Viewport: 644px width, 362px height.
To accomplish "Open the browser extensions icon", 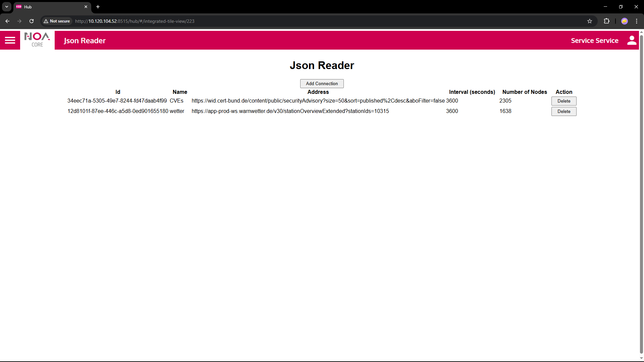I will coord(606,21).
